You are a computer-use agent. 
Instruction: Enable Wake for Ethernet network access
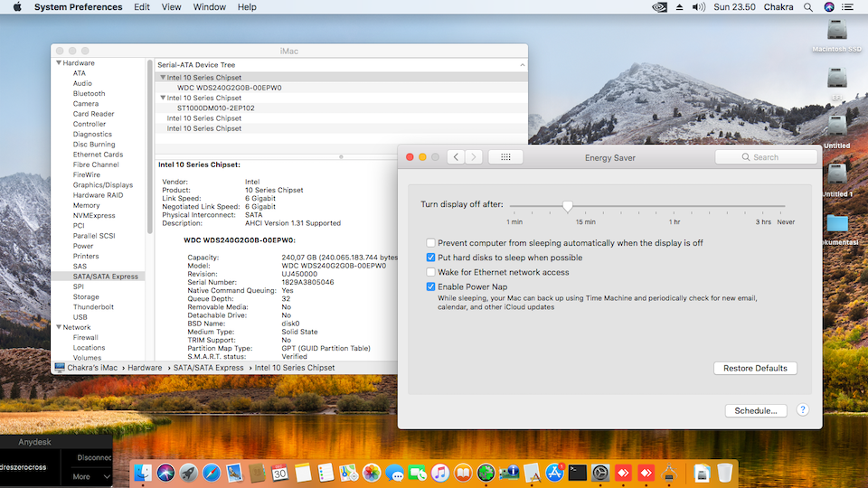pyautogui.click(x=431, y=272)
